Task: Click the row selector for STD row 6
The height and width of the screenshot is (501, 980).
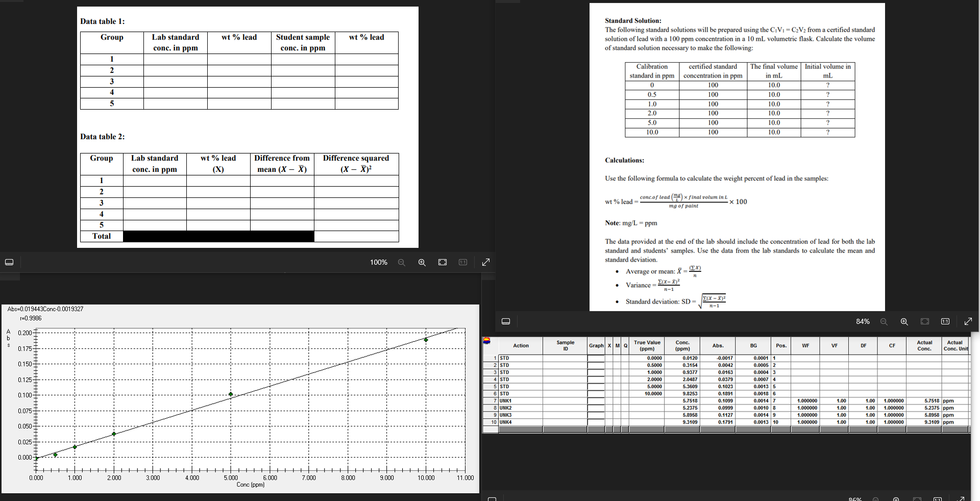Action: (494, 393)
